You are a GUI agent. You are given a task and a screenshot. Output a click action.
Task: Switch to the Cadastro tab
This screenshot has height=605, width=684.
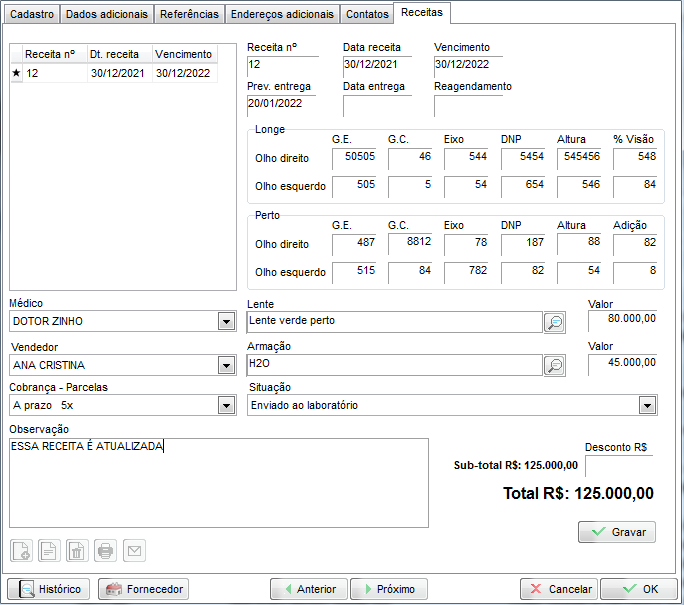pyautogui.click(x=32, y=14)
